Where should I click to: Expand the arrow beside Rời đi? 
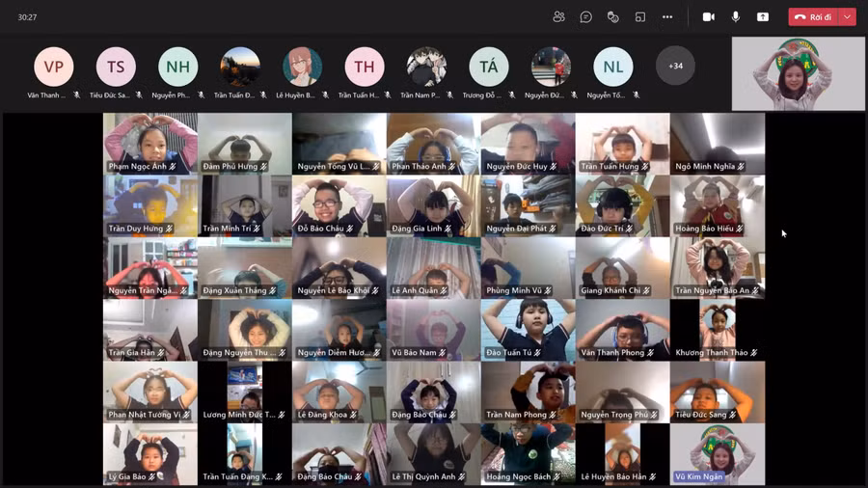coord(848,17)
